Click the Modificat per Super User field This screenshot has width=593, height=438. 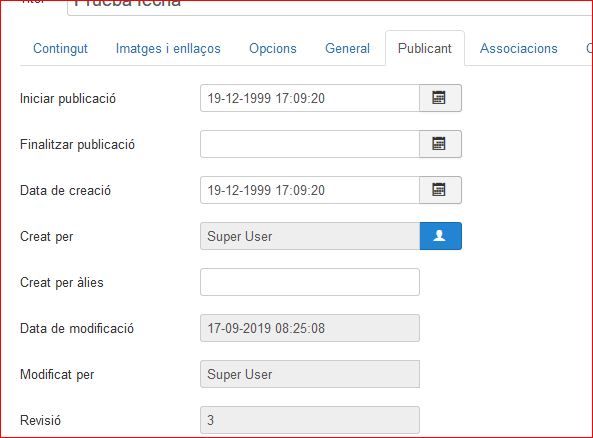(x=310, y=374)
